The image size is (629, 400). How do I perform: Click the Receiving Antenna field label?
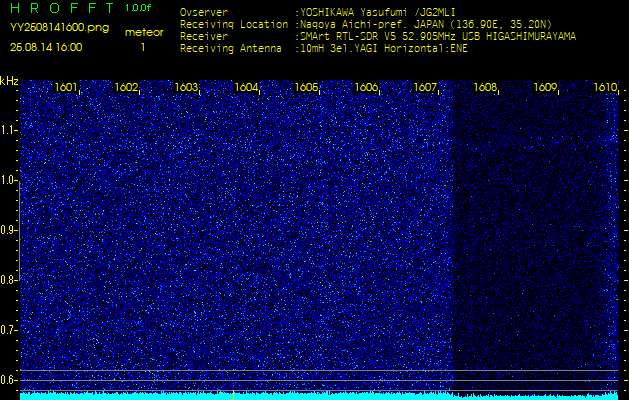pyautogui.click(x=231, y=49)
